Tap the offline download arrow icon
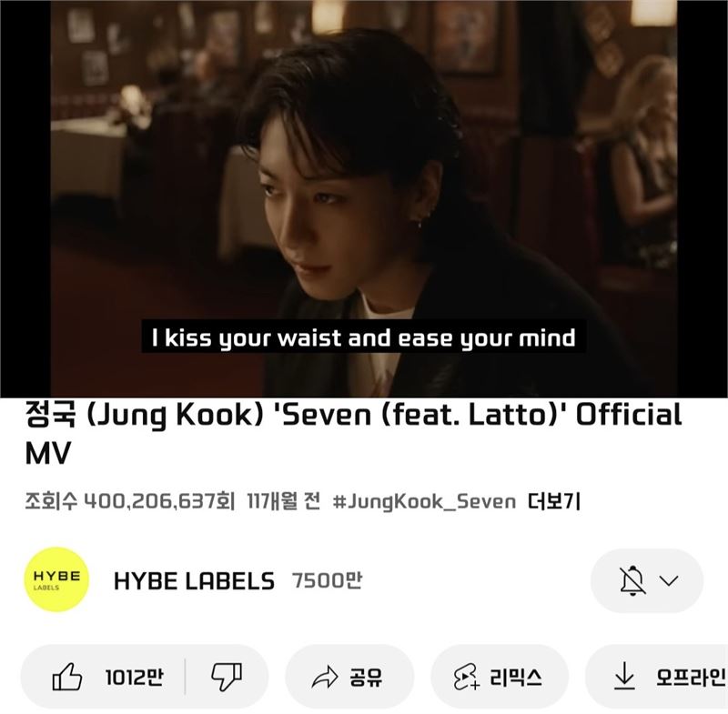The height and width of the screenshot is (714, 728). pos(624,676)
